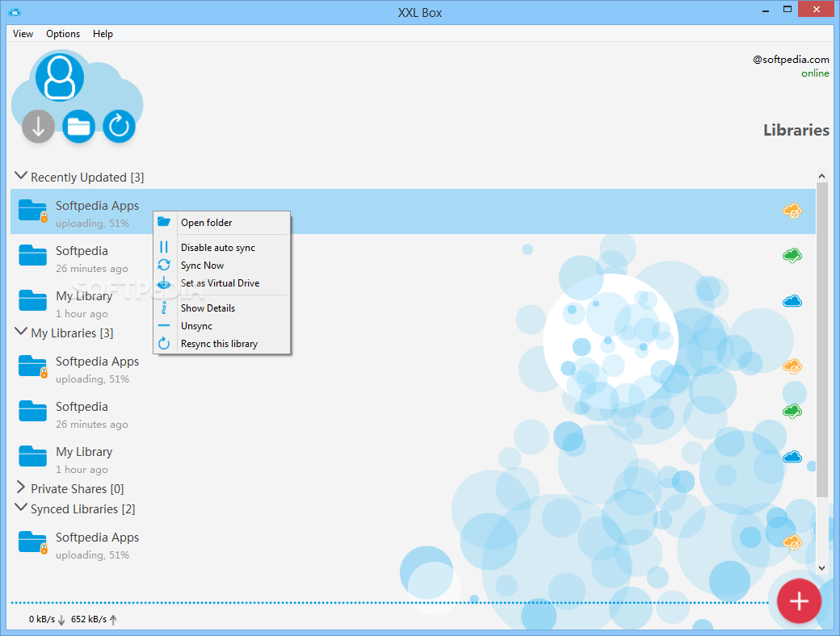The height and width of the screenshot is (636, 840).
Task: Click orange cloud status icon in highlighted row
Action: 792,211
